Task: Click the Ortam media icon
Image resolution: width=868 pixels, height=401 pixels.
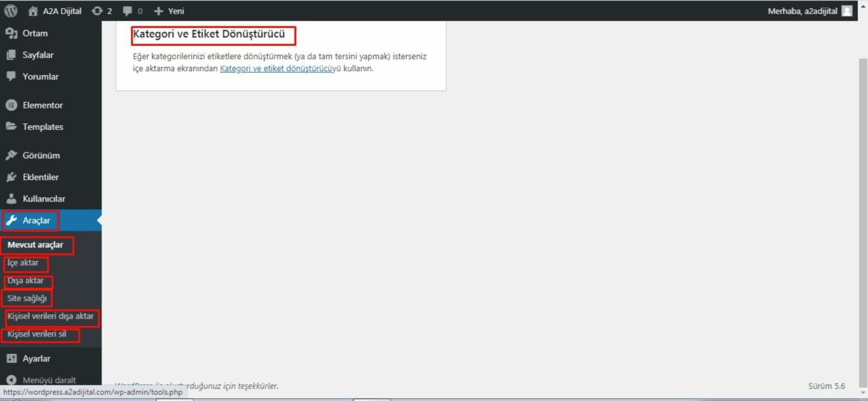Action: 11,33
